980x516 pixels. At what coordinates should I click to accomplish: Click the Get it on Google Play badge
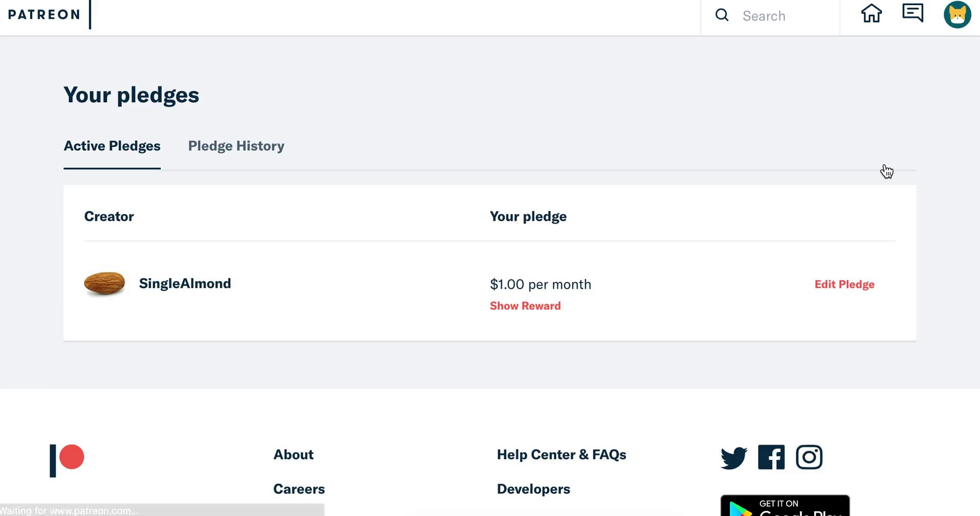(785, 506)
